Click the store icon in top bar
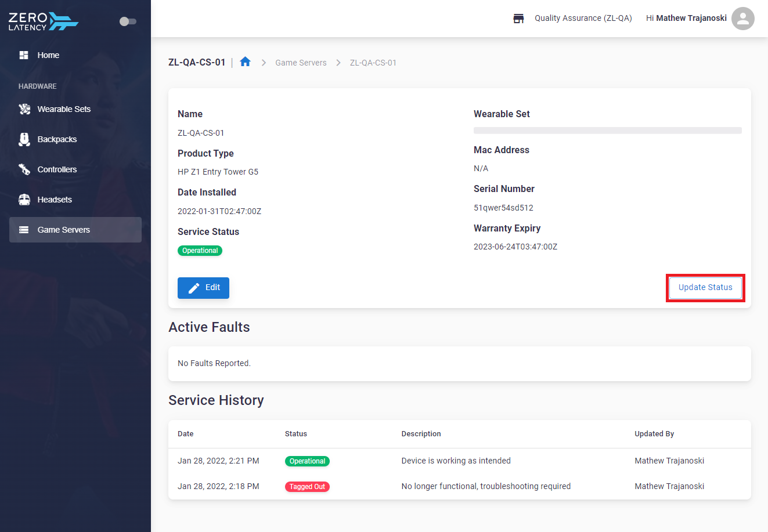Screen dimensions: 768x532 click(518, 19)
